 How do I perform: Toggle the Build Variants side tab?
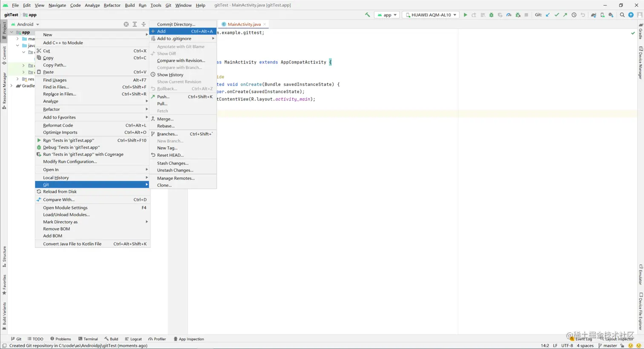click(x=4, y=316)
